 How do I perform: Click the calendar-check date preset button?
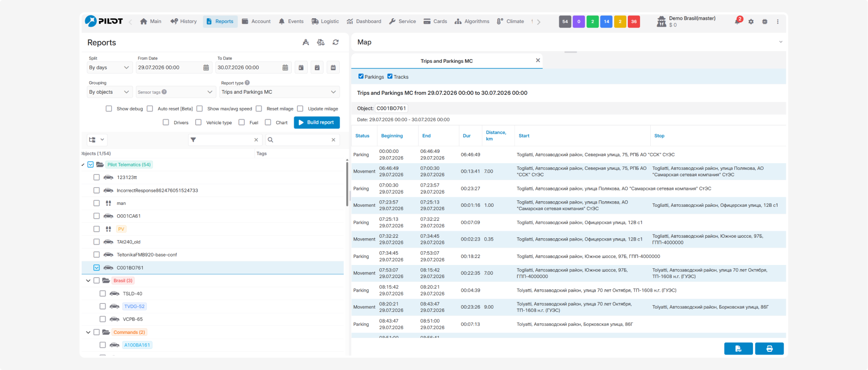[x=317, y=68]
